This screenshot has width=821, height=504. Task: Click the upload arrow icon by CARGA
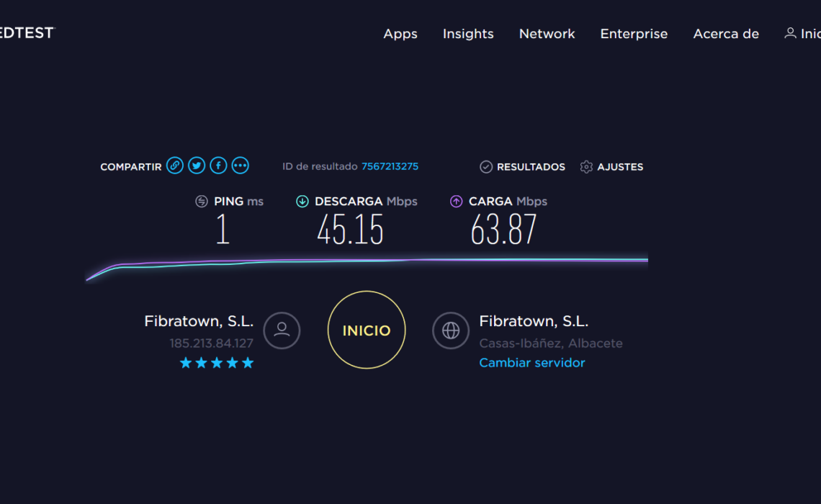[x=456, y=202]
